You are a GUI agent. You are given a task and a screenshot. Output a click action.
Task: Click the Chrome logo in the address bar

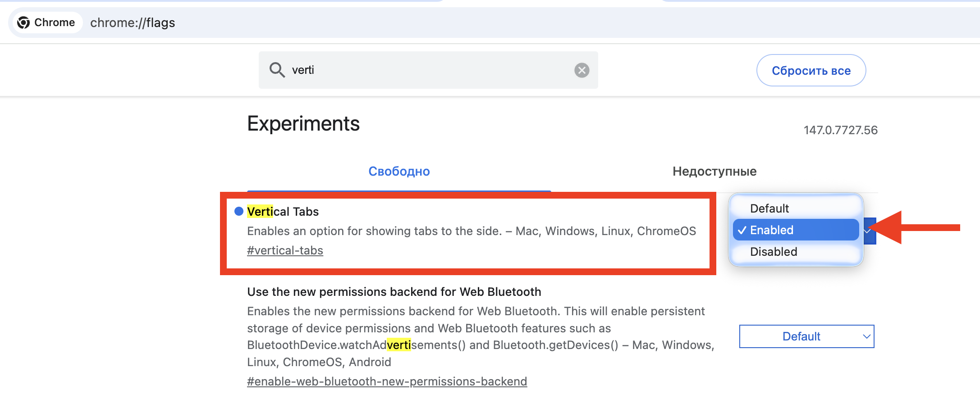coord(24,22)
